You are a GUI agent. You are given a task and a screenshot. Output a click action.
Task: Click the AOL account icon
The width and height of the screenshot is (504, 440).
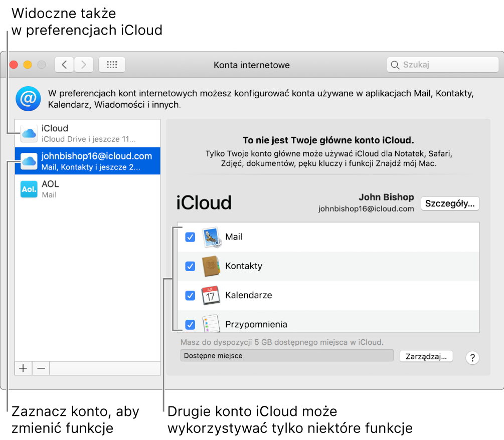coord(29,189)
